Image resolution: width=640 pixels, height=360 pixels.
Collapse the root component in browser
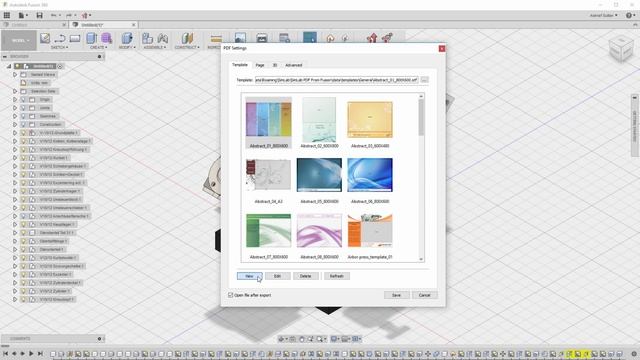(x=9, y=66)
